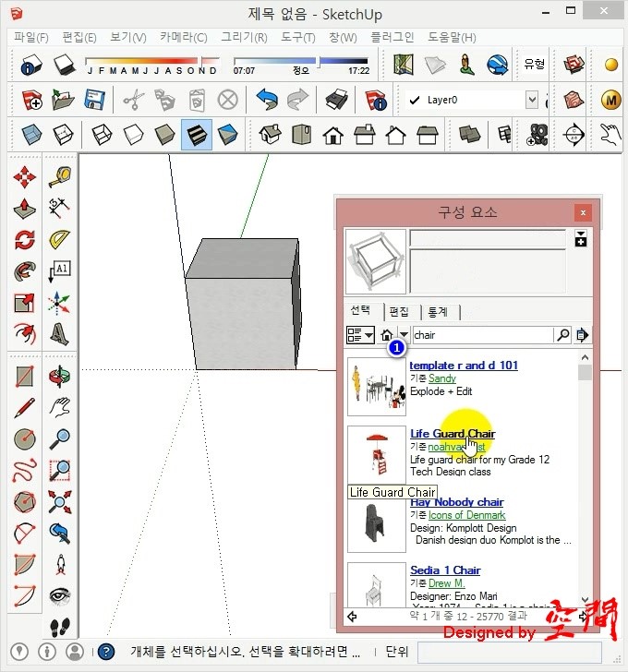628x672 pixels.
Task: Select the Polygon tool
Action: [24, 502]
